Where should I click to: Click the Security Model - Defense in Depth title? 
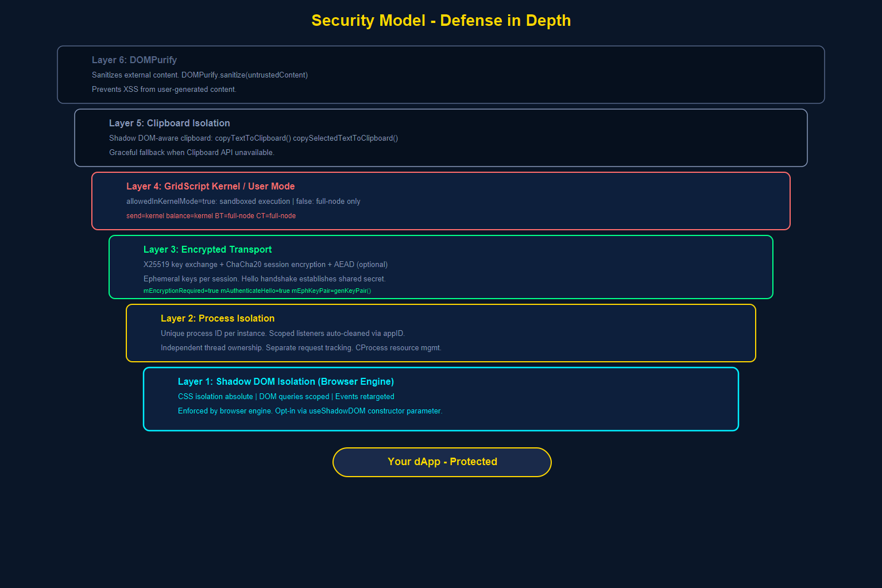[x=441, y=21]
